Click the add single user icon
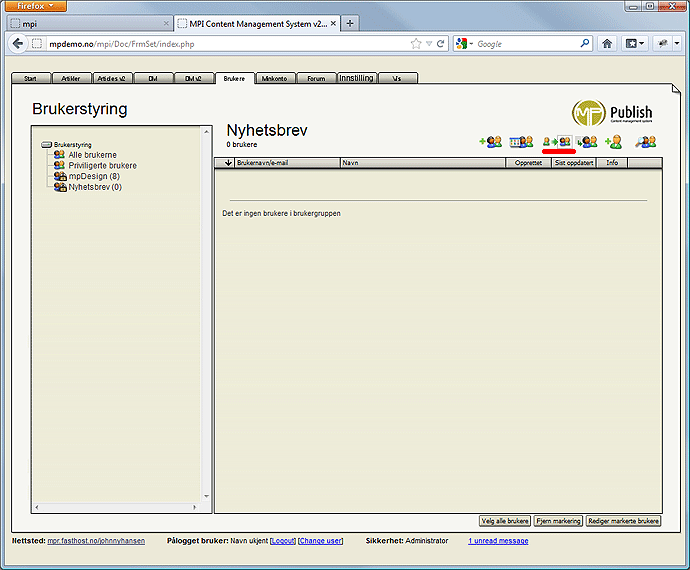Viewport: 690px width, 570px height. click(614, 141)
